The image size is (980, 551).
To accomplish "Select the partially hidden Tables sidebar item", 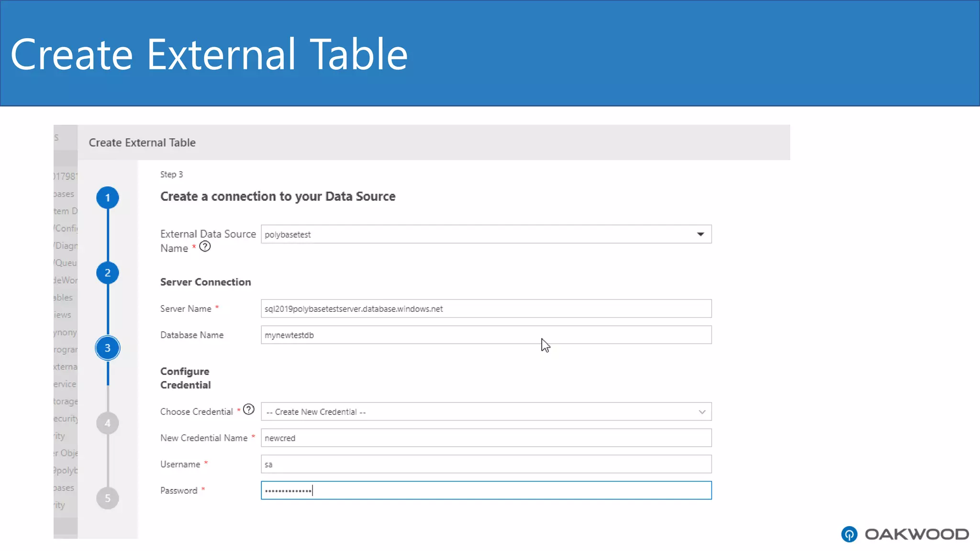I will [x=64, y=298].
